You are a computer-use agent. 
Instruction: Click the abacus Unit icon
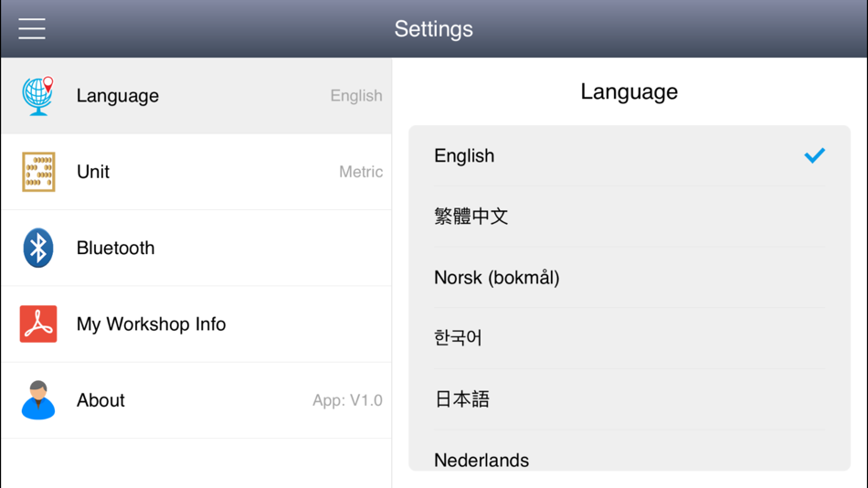tap(38, 172)
